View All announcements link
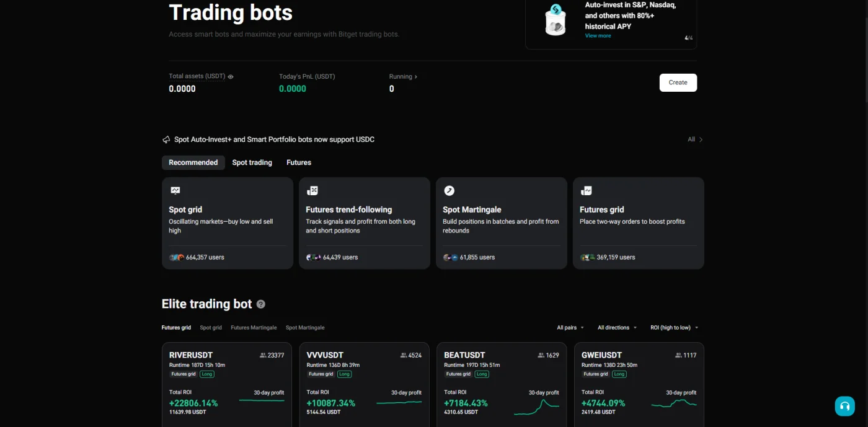 point(695,139)
